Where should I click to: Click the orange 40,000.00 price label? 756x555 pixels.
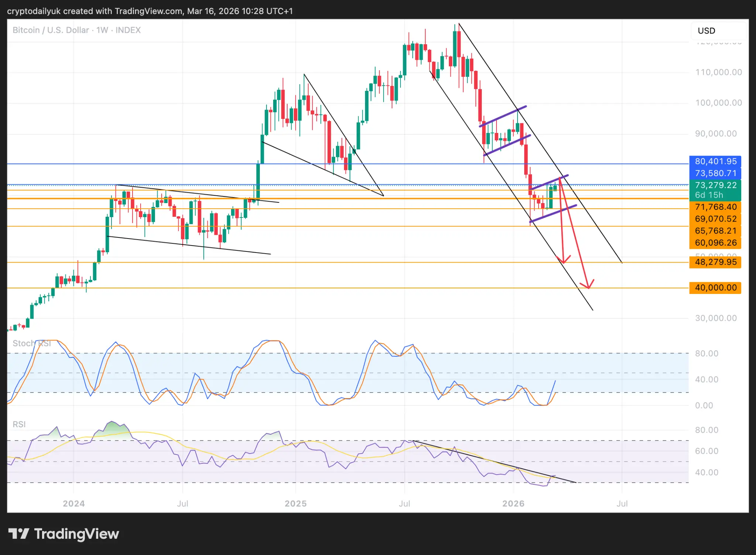pyautogui.click(x=715, y=288)
